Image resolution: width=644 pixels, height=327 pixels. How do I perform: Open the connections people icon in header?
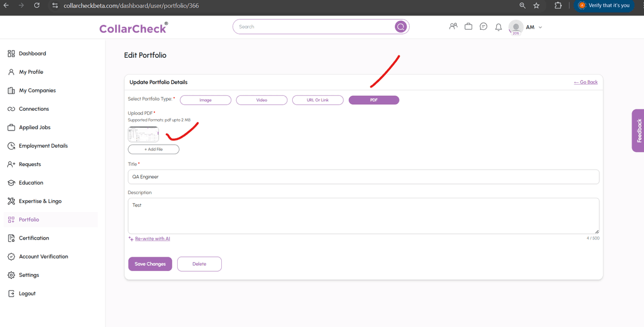(x=453, y=27)
